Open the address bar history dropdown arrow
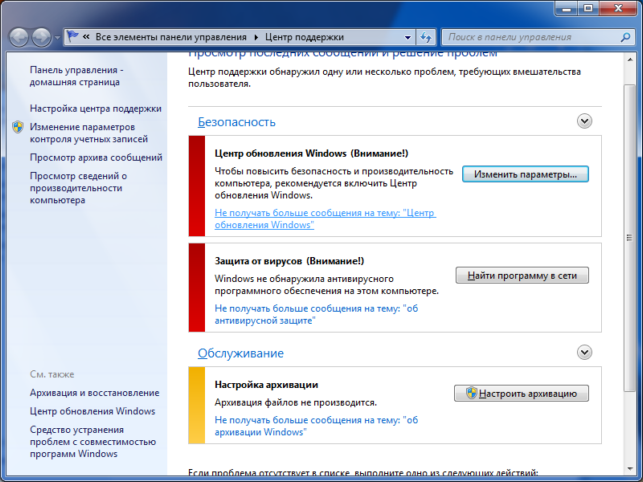The width and height of the screenshot is (643, 482). pyautogui.click(x=408, y=37)
